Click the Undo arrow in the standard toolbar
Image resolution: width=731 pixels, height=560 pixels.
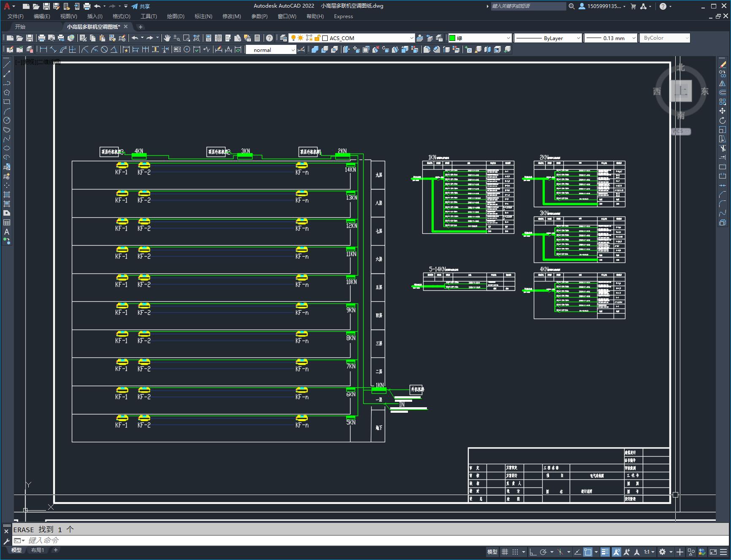tap(135, 38)
